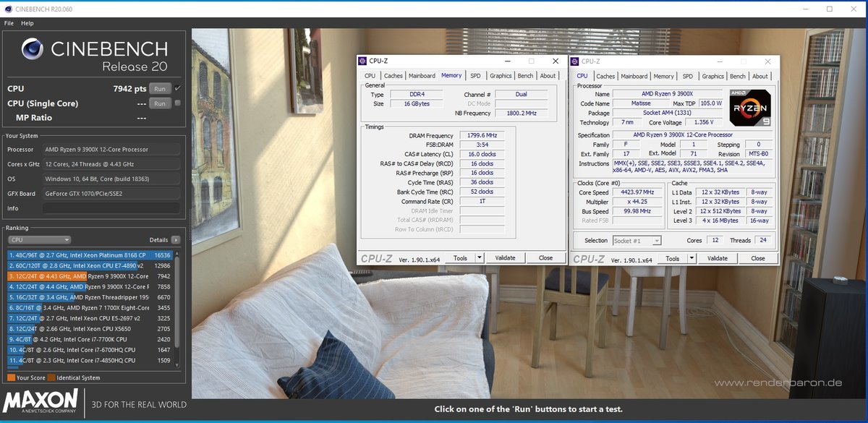Click Tools button in right CPU-Z window

672,258
